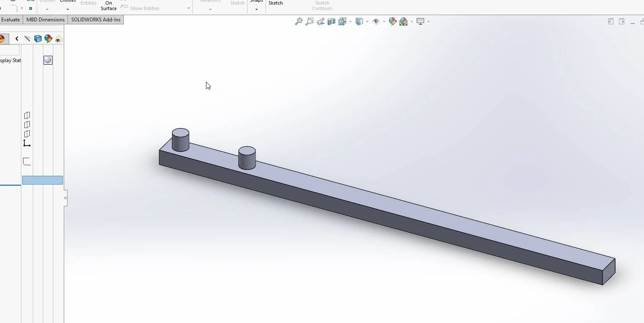644x323 pixels.
Task: Click the View Orientation cube icon
Action: pyautogui.click(x=342, y=21)
